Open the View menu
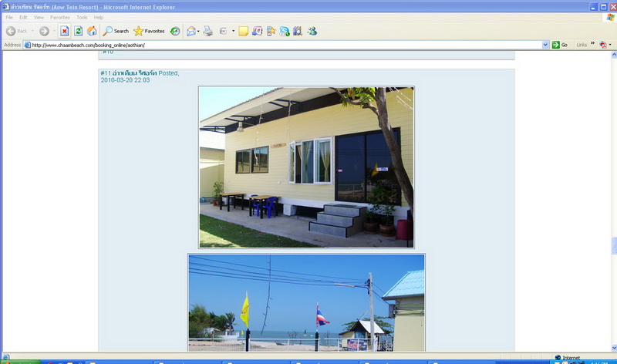Screen dimensions: 617x364 point(39,17)
